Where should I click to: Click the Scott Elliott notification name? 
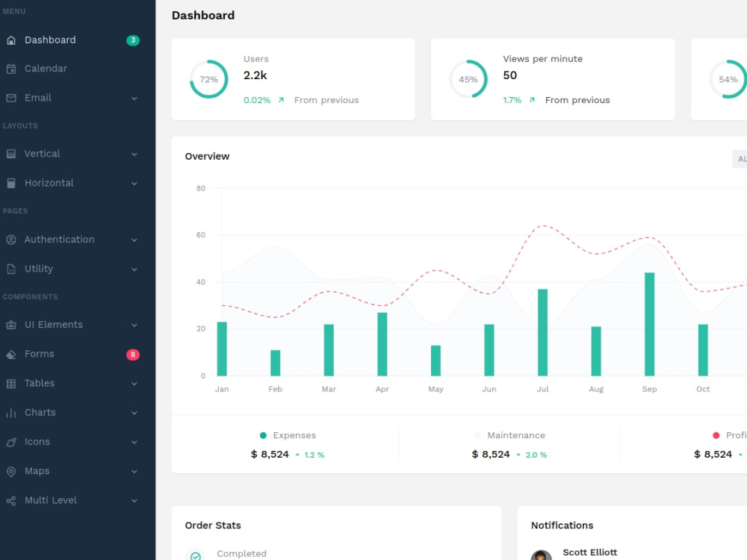pyautogui.click(x=590, y=553)
